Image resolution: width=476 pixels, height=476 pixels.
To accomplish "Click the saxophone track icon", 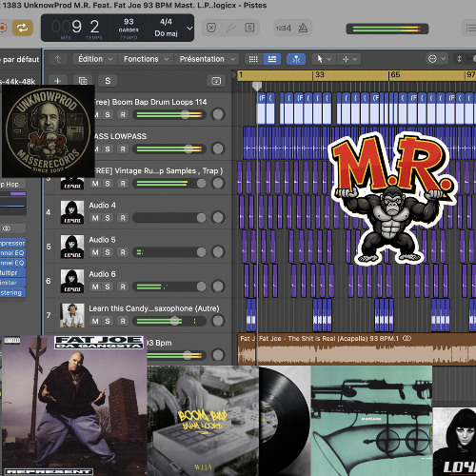I will tap(72, 315).
